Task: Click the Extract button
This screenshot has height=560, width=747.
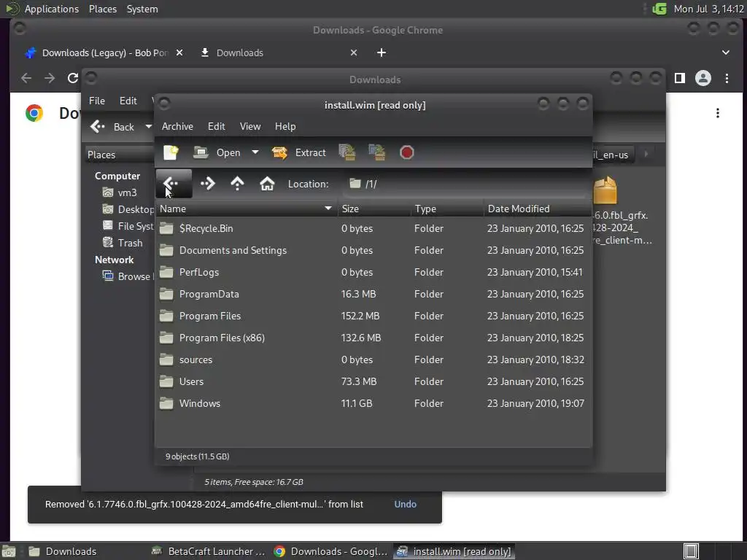Action: [x=298, y=152]
